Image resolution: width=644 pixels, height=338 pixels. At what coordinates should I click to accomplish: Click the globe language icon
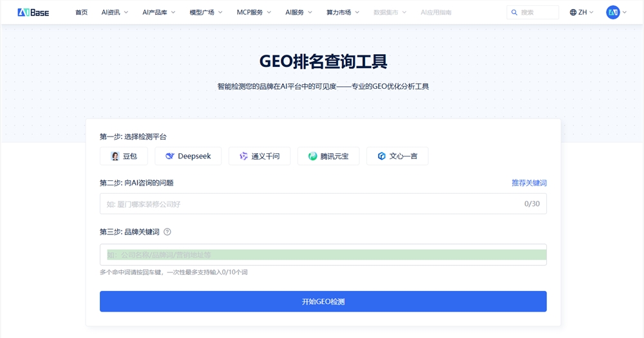573,12
